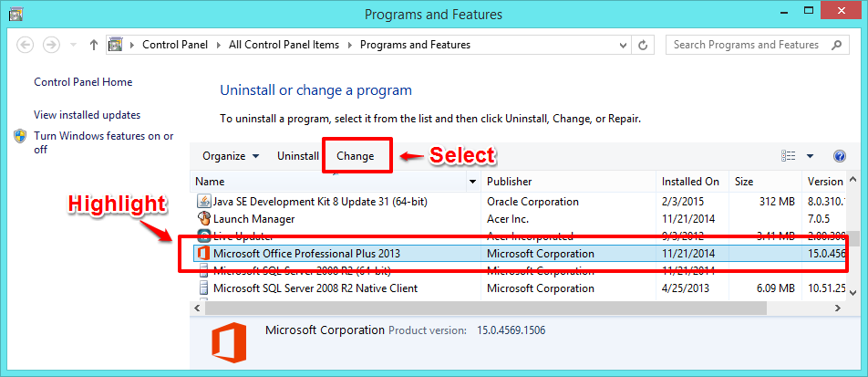Click the 2/3/2015 install date cell
Viewport: 868px width, 377px height.
681,202
